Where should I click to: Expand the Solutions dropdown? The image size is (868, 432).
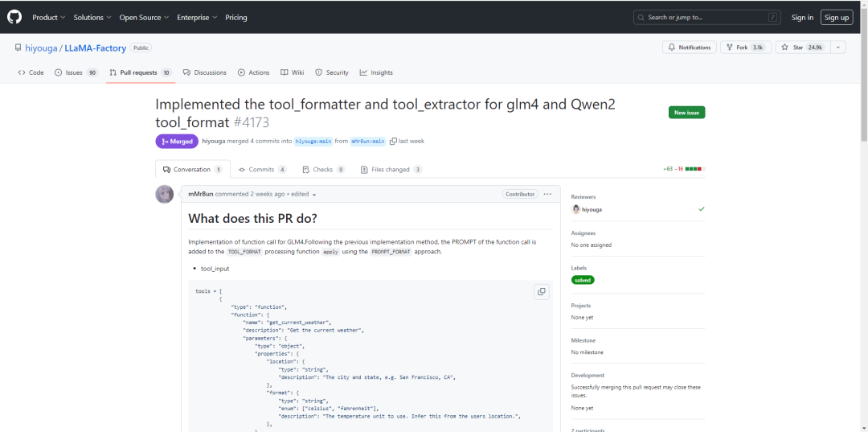[92, 18]
